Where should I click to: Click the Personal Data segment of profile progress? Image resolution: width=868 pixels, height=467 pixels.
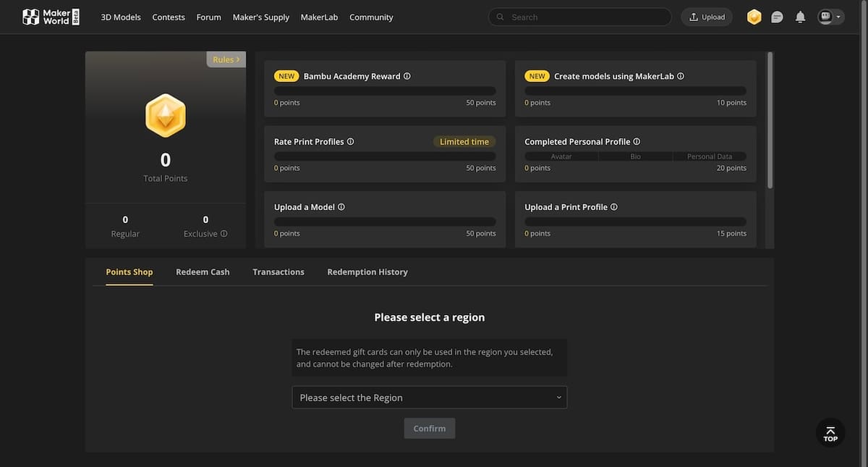[710, 156]
